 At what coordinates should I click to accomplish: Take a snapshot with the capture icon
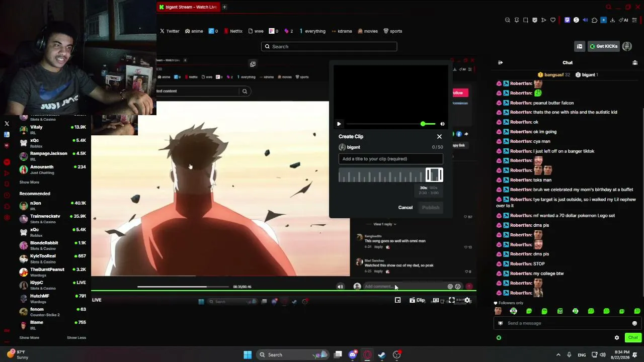point(526,20)
